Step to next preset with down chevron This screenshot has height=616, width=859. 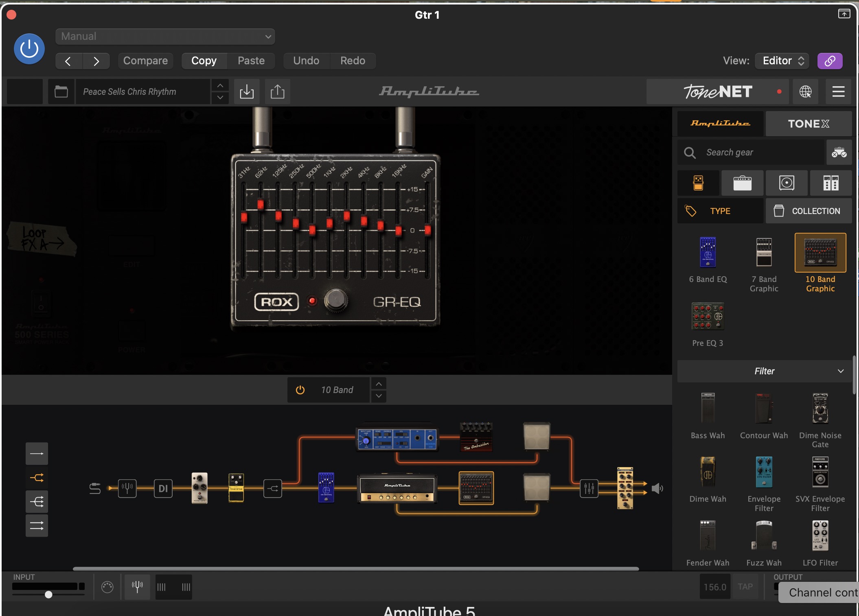pyautogui.click(x=220, y=98)
